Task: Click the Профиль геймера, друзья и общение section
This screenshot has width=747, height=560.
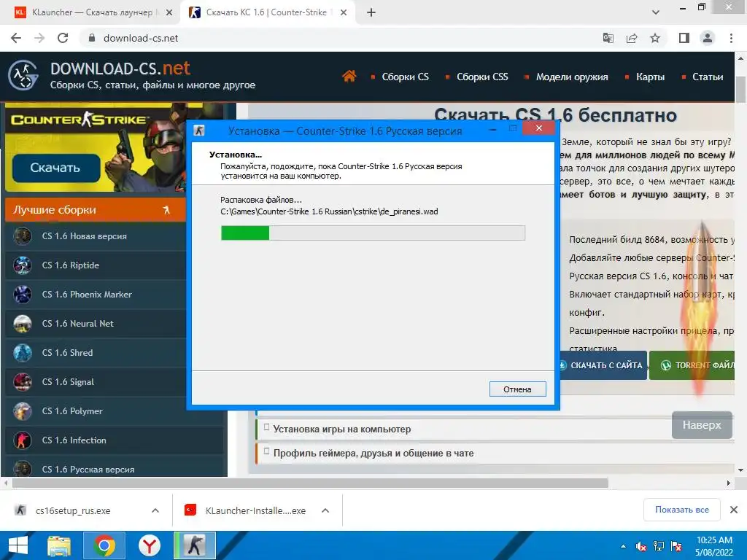Action: click(495, 453)
